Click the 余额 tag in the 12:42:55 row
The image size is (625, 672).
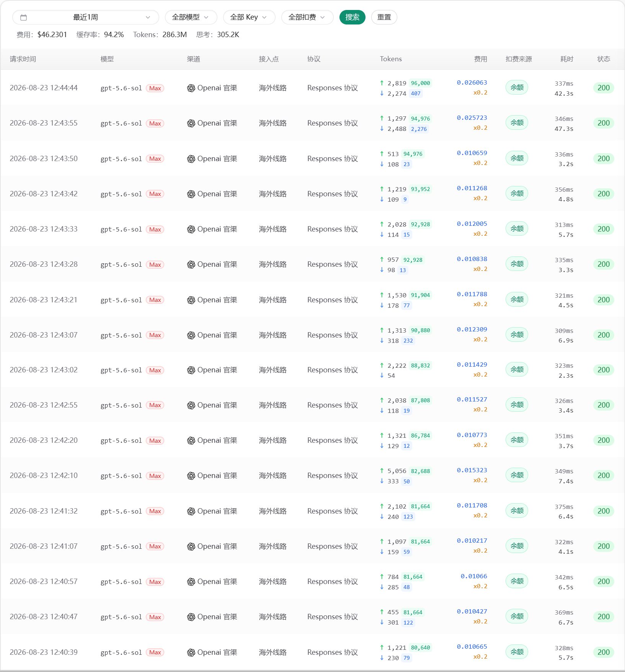pos(517,405)
